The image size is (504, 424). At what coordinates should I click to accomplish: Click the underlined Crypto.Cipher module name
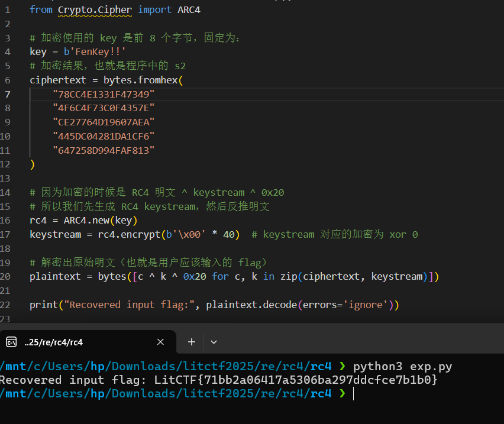click(x=95, y=9)
